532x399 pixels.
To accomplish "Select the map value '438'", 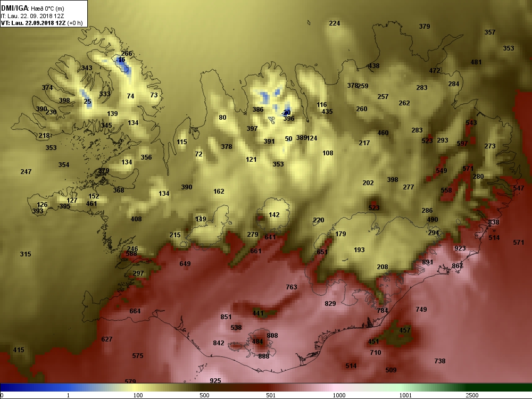I will pyautogui.click(x=374, y=66).
